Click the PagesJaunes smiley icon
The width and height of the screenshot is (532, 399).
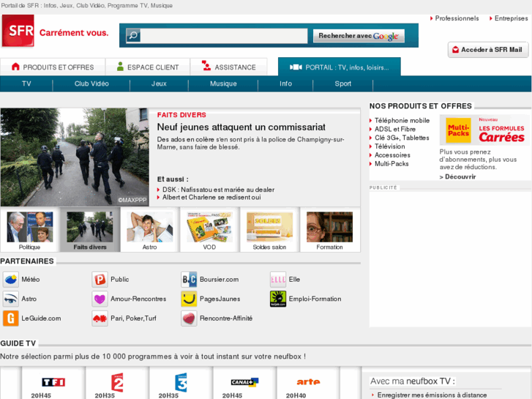pos(189,299)
